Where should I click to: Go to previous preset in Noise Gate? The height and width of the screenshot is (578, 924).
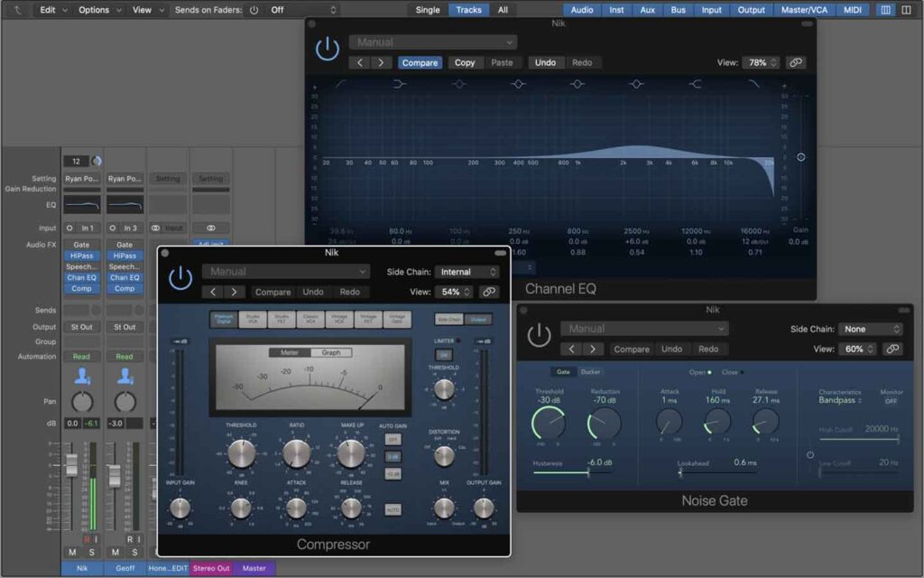point(571,350)
